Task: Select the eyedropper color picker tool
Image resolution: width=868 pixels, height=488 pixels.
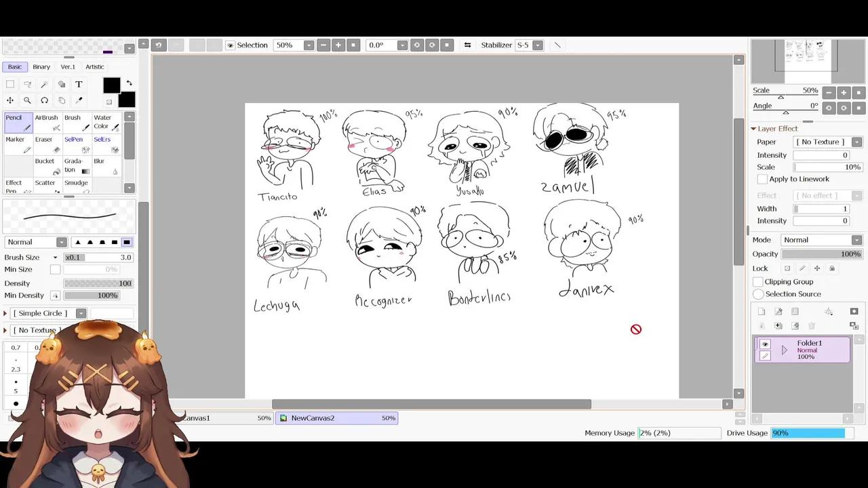Action: point(79,100)
